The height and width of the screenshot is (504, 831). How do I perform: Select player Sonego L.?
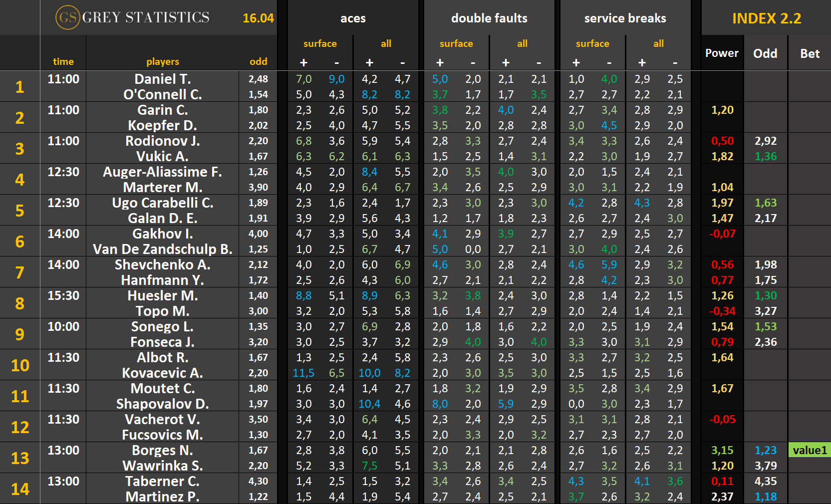pos(163,326)
